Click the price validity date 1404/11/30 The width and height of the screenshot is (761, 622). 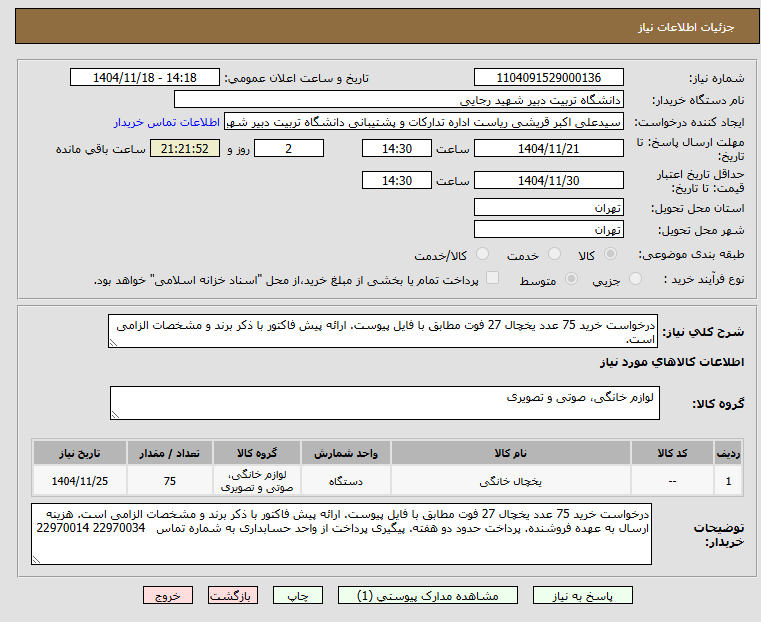[548, 180]
